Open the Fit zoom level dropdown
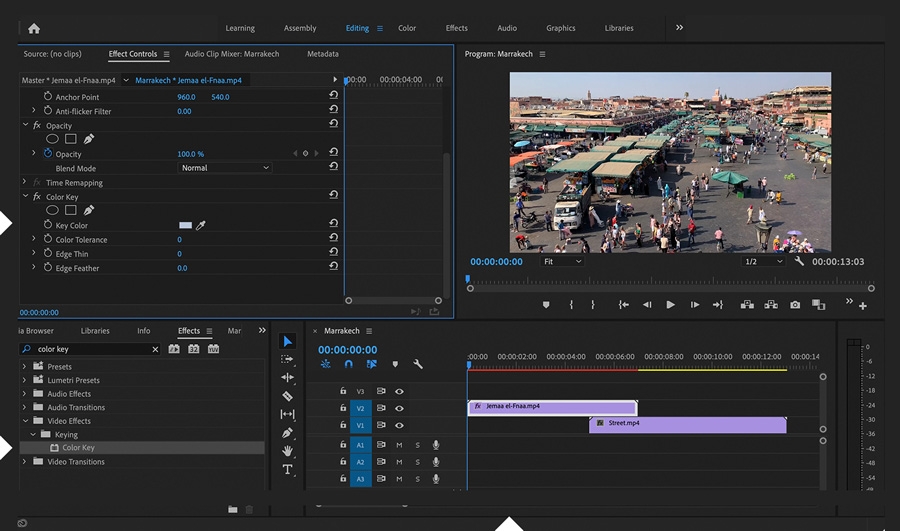The image size is (900, 531). pyautogui.click(x=562, y=262)
